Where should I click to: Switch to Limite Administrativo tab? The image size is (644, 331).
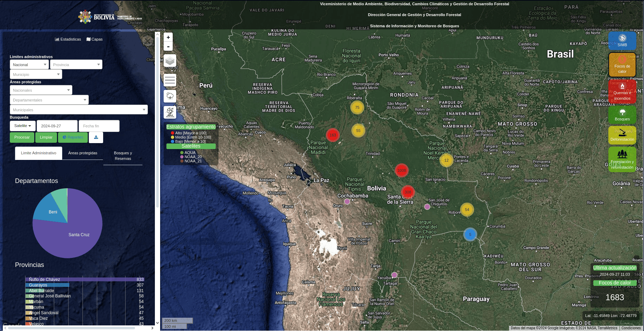[x=38, y=153]
